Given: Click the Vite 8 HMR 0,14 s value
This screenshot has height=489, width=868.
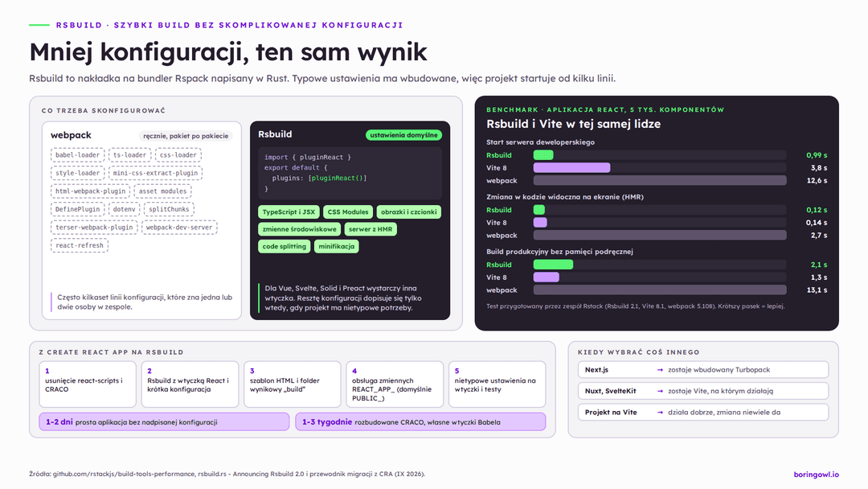Looking at the screenshot, I should [817, 223].
